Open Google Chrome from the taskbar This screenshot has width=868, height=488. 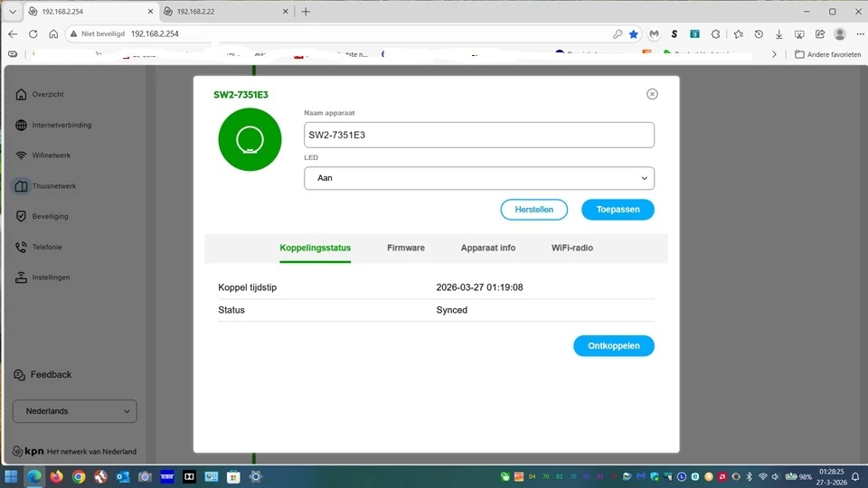coord(79,476)
